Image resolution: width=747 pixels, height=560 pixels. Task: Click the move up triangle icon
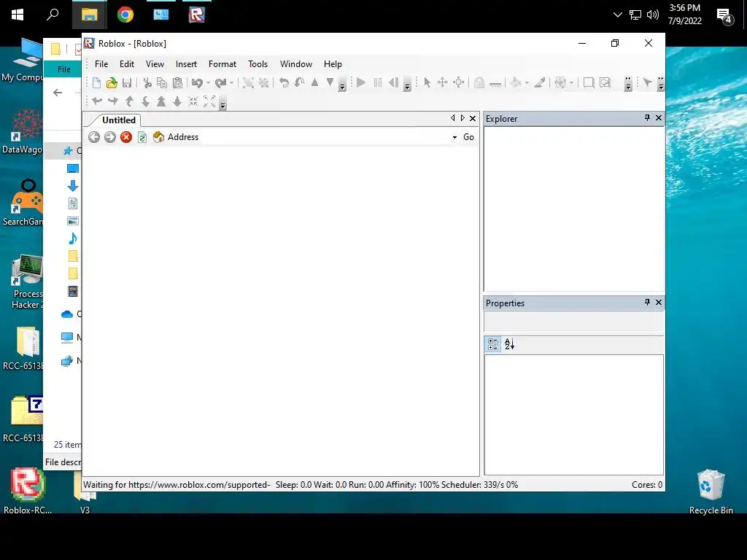point(314,82)
